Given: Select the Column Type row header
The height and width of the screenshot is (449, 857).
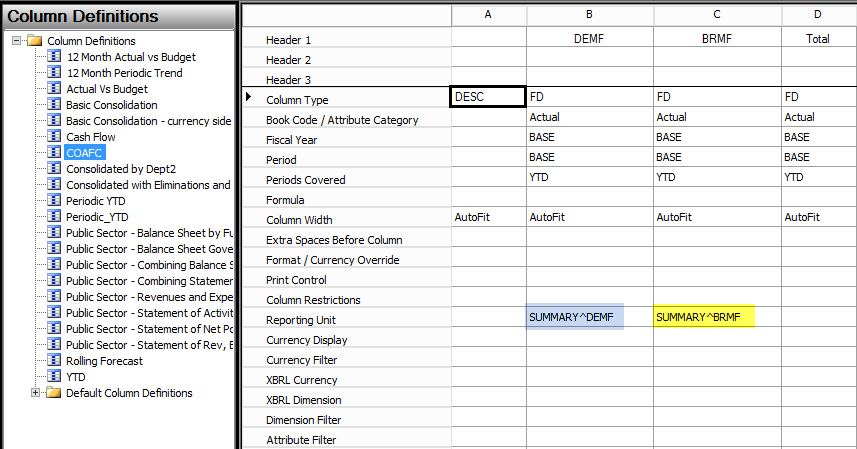Looking at the screenshot, I should 295,100.
